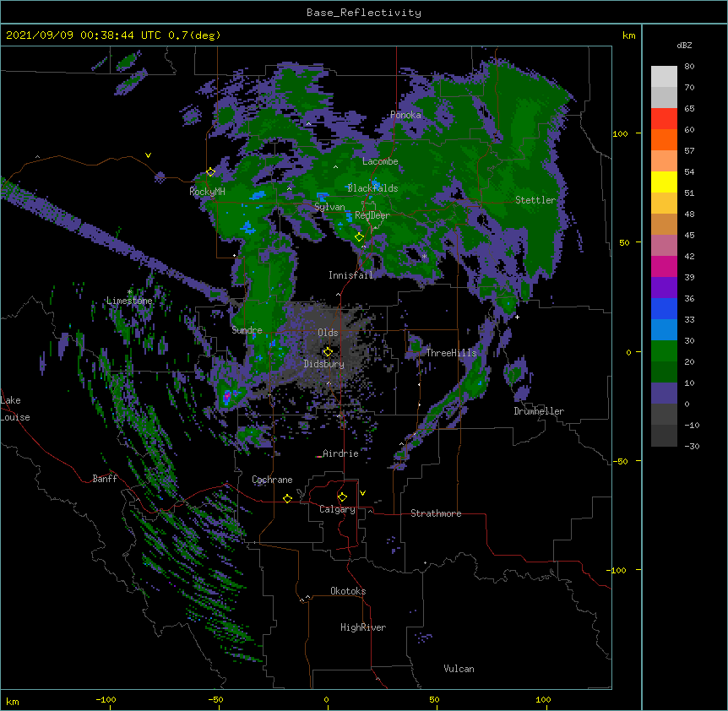Click yellow diamond marker between Olds and Didsbury
Image resolution: width=728 pixels, height=711 pixels.
328,352
